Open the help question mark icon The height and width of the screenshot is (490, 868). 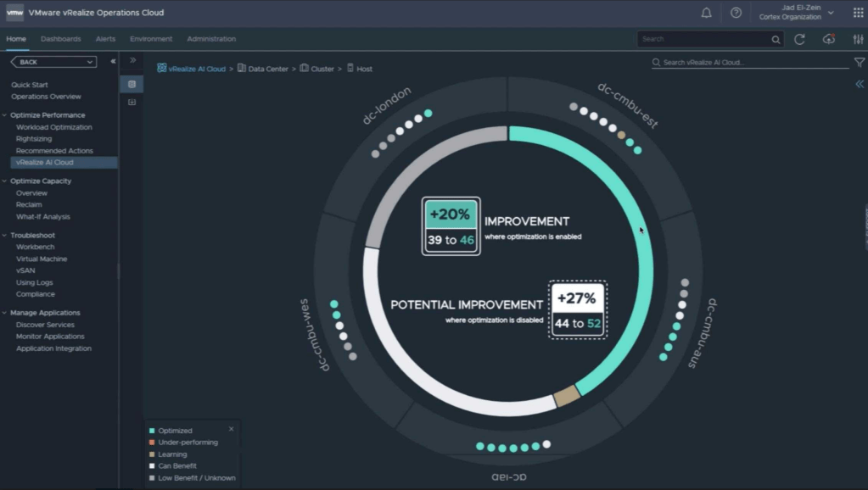pyautogui.click(x=736, y=13)
